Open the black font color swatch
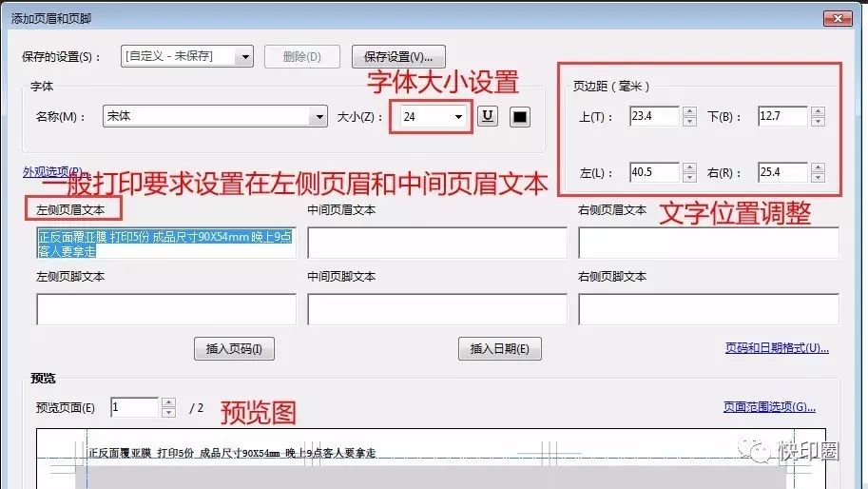This screenshot has height=489, width=868. pos(520,117)
